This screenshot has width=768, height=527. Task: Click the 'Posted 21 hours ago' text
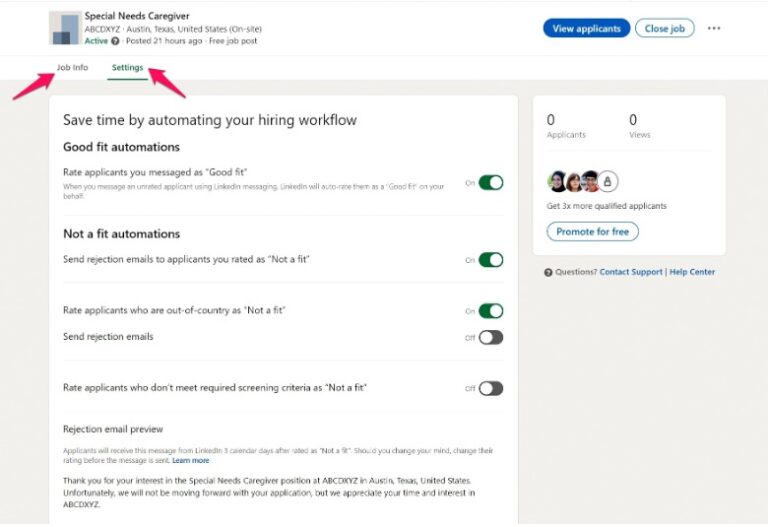pos(164,41)
